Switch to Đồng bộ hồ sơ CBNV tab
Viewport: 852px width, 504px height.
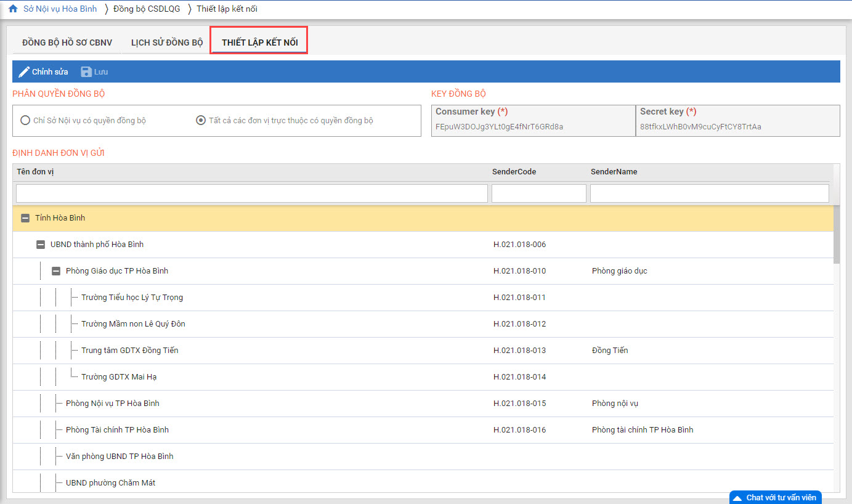(67, 43)
